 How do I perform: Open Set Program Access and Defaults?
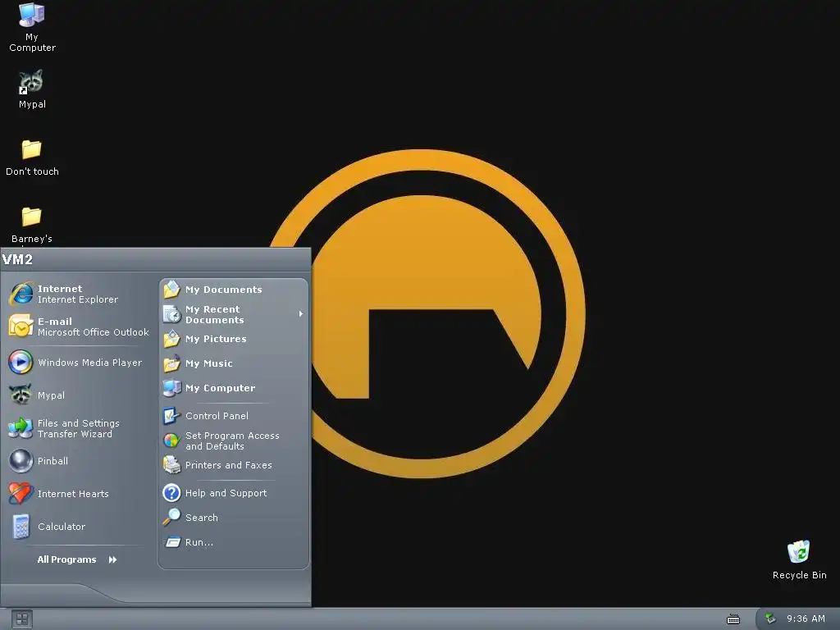[x=234, y=441]
